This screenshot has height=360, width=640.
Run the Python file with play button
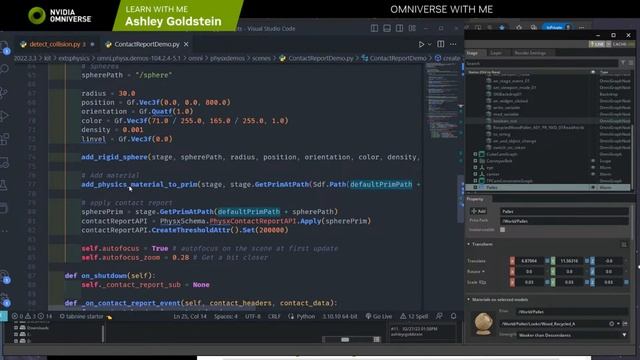coord(421,44)
